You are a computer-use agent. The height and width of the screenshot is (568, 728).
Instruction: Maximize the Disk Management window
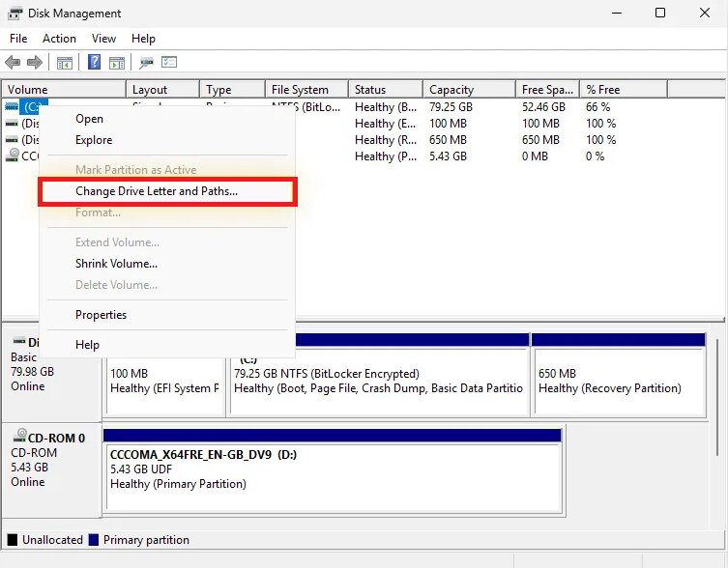tap(660, 13)
